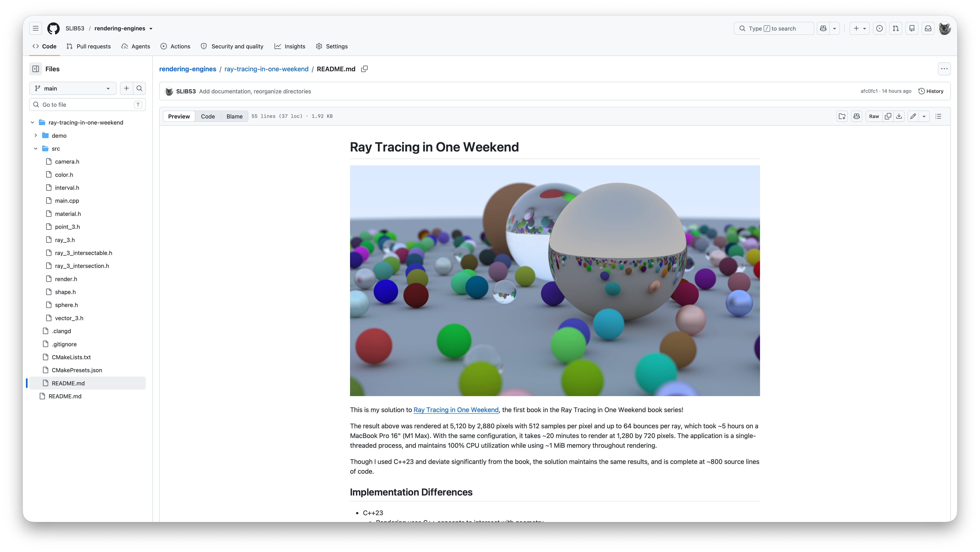Open the create new plus menu
980x552 pixels.
coord(859,28)
